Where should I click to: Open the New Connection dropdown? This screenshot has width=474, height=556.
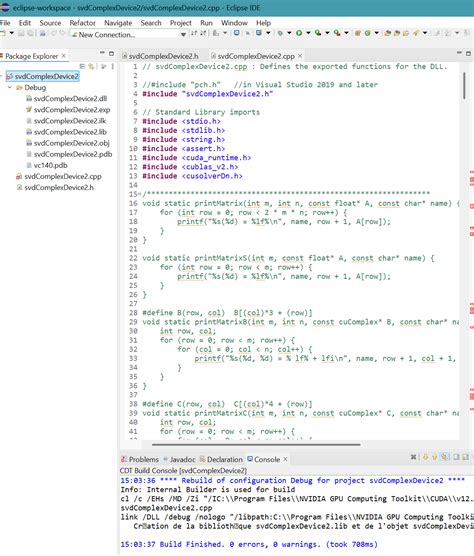183,35
